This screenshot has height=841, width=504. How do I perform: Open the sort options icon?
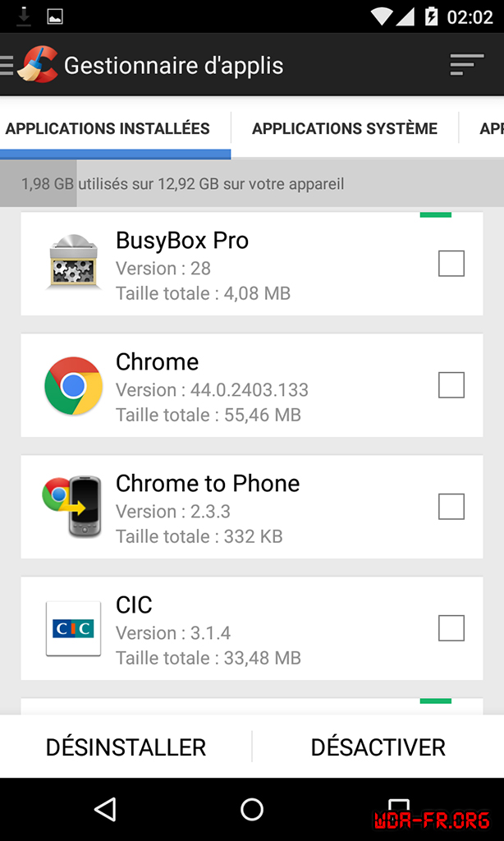tap(467, 65)
